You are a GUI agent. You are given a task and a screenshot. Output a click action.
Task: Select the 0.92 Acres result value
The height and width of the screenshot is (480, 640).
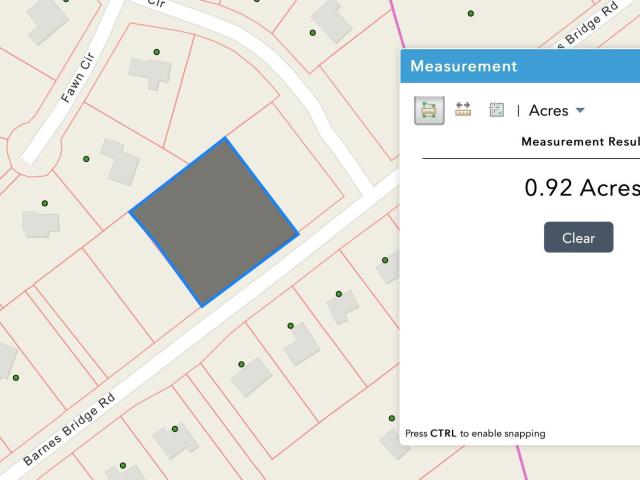(582, 188)
